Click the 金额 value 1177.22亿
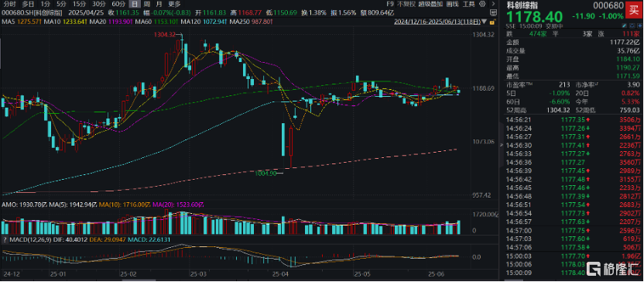The image size is (644, 282). click(625, 42)
